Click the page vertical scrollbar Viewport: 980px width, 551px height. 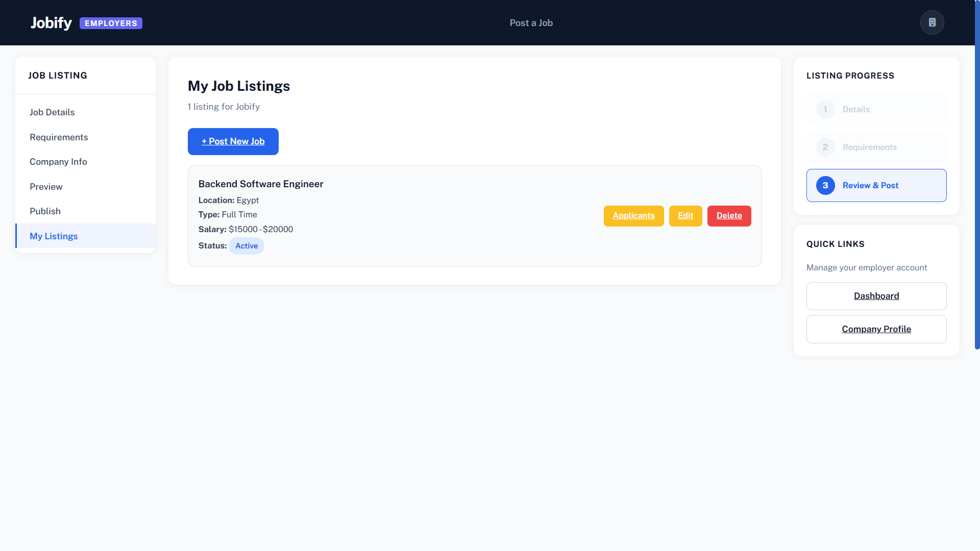click(x=977, y=174)
